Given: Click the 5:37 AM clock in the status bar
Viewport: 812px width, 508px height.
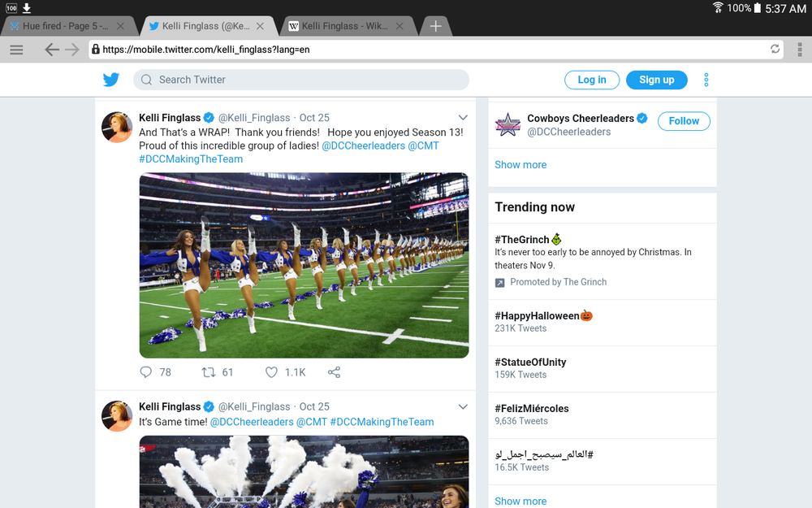Looking at the screenshot, I should click(x=785, y=8).
